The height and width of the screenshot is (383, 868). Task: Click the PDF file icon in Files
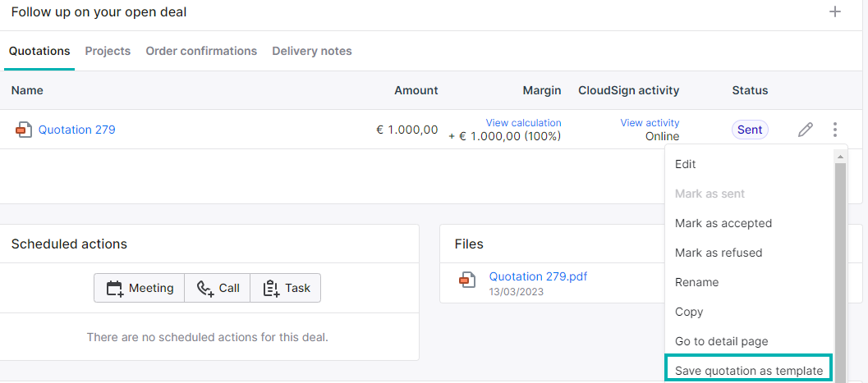tap(467, 280)
